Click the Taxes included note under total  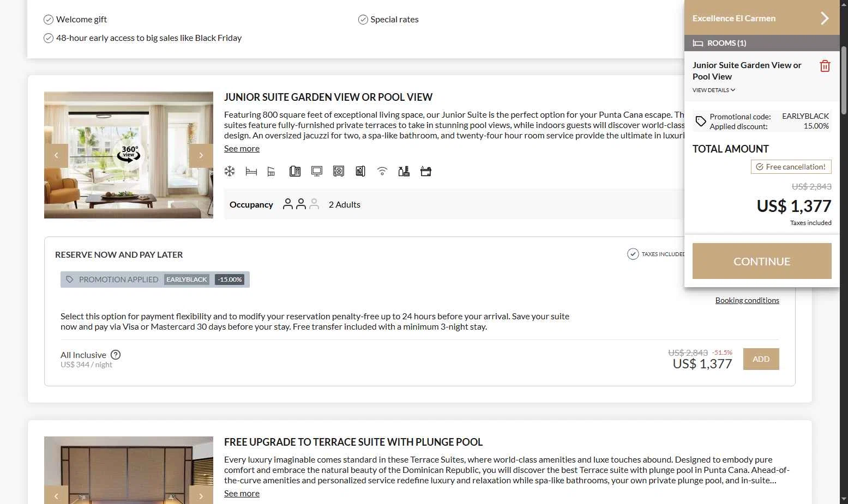click(x=810, y=223)
